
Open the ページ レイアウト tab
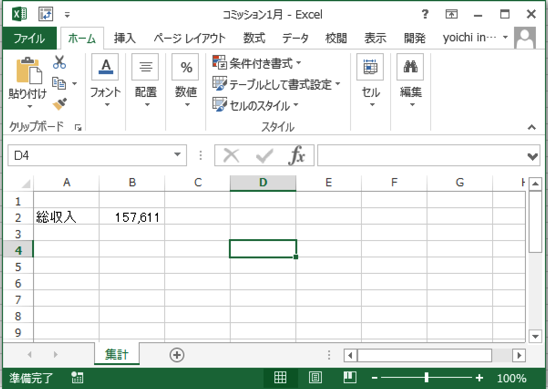[189, 38]
